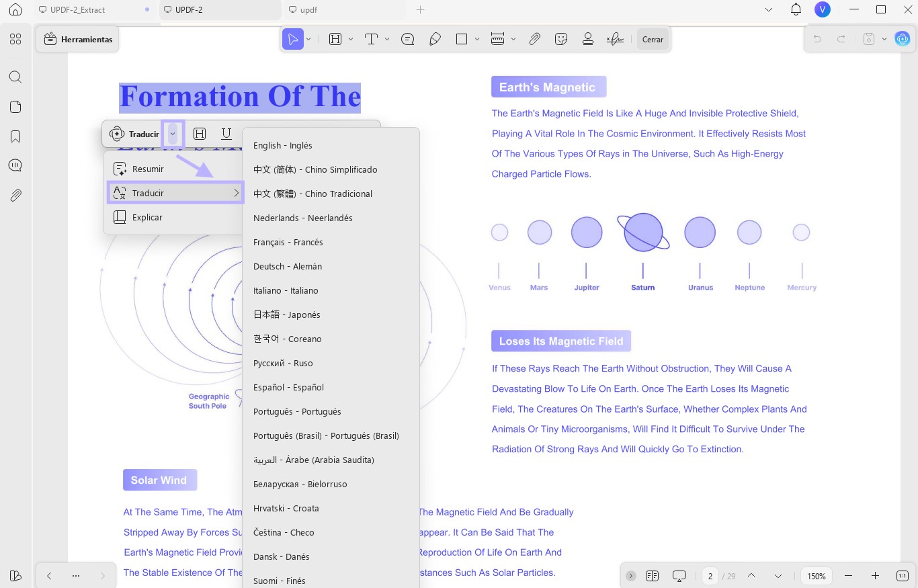The width and height of the screenshot is (918, 588).
Task: Choose Traducir submenu entry
Action: coord(175,193)
